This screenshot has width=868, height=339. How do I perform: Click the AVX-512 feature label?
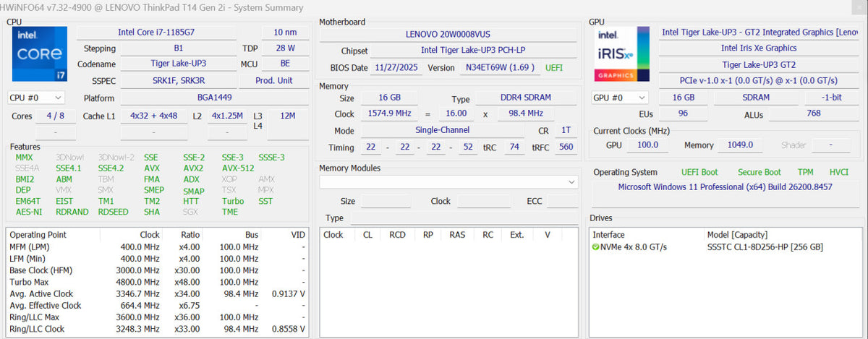[237, 168]
